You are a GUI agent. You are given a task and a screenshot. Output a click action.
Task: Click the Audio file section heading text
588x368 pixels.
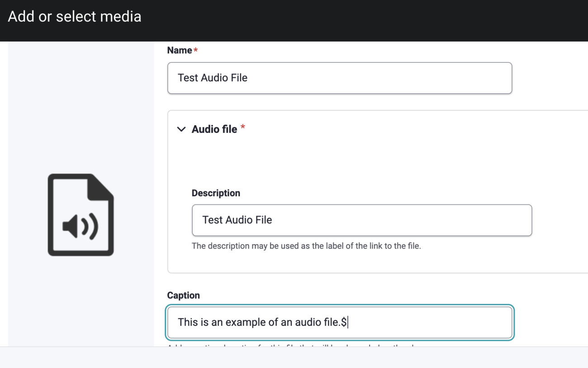tap(214, 129)
